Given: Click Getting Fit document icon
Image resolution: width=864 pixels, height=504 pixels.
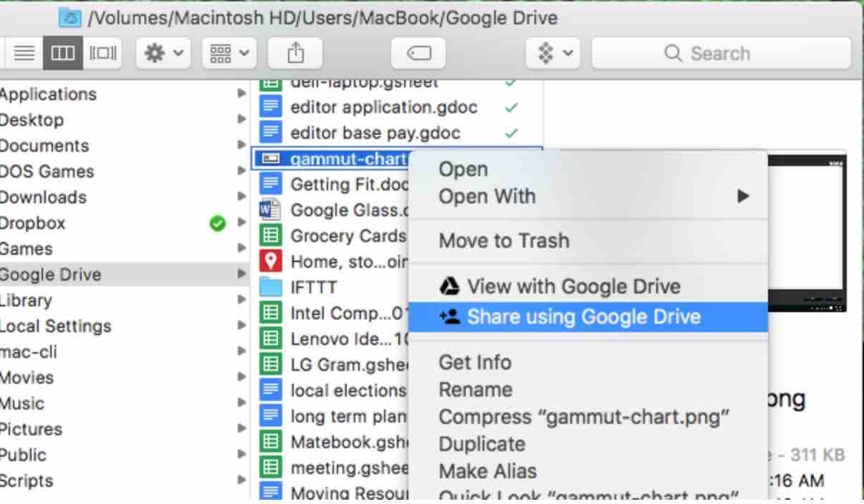Looking at the screenshot, I should pyautogui.click(x=270, y=185).
